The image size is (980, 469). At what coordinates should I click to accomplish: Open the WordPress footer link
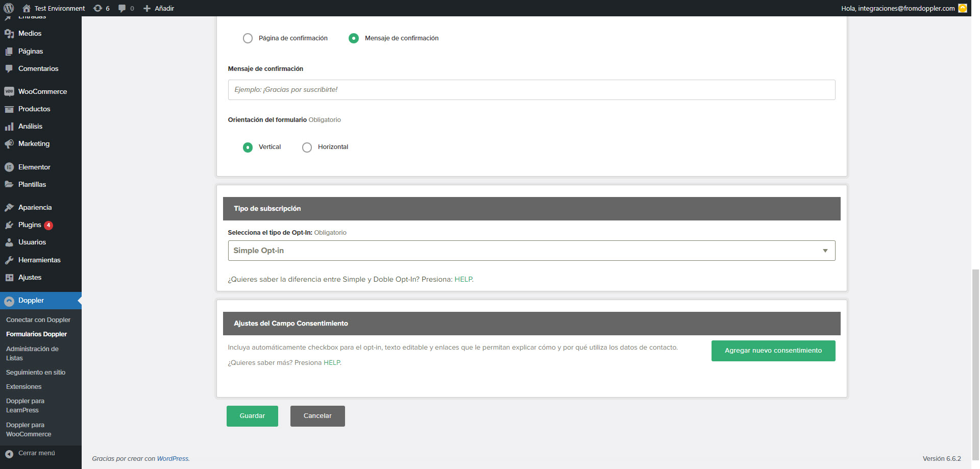point(173,459)
